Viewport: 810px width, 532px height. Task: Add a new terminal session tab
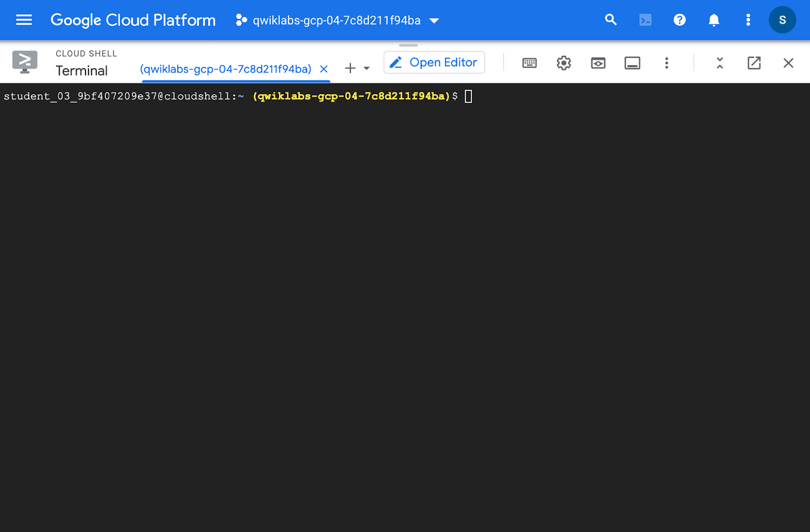350,68
